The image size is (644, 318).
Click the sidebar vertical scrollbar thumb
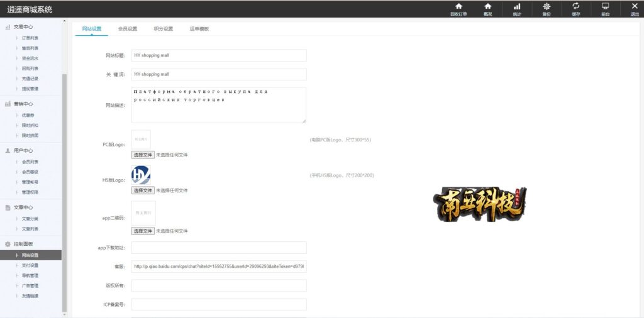click(x=64, y=193)
